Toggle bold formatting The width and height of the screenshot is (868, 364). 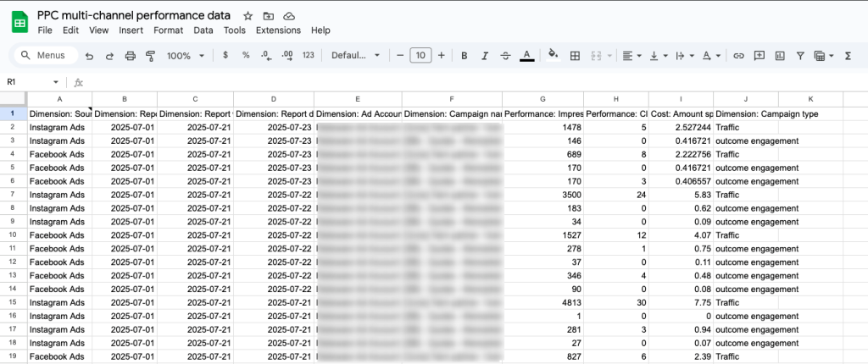click(x=465, y=55)
